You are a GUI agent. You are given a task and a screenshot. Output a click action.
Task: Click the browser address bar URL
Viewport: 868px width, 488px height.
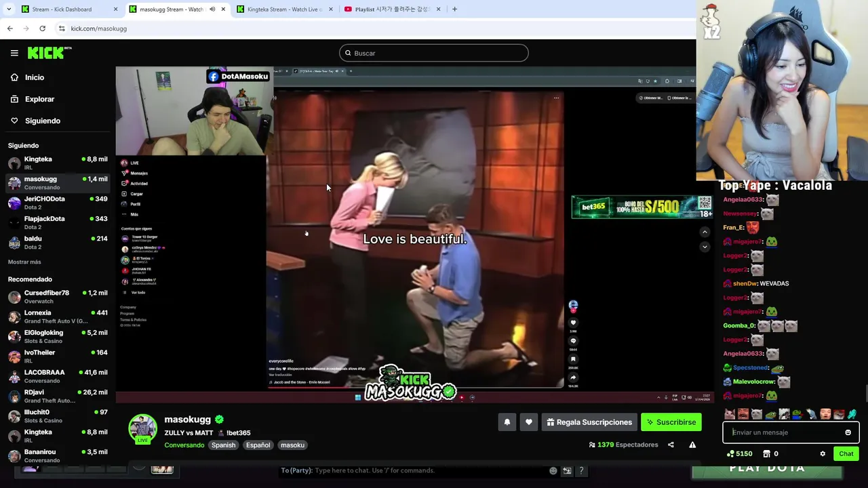99,28
